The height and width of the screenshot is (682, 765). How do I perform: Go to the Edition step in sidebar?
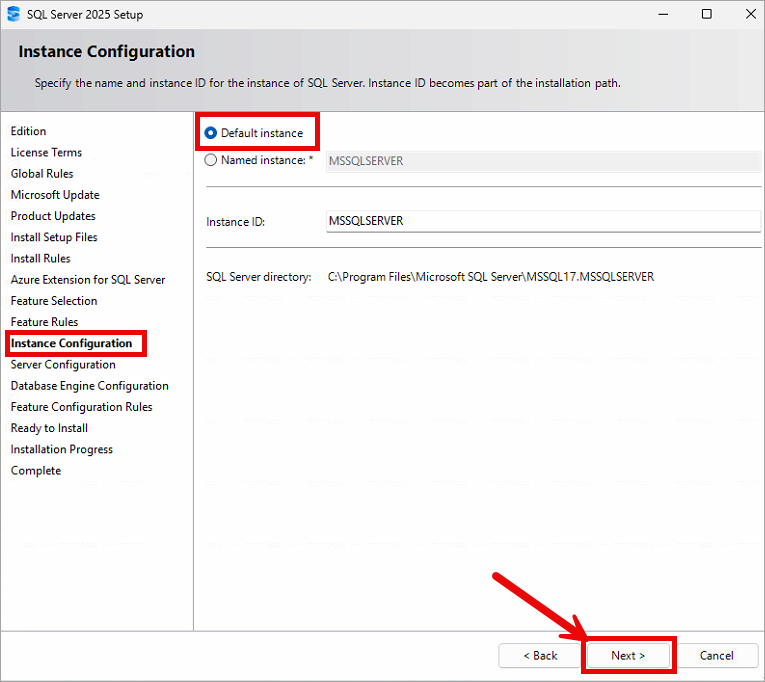point(28,131)
